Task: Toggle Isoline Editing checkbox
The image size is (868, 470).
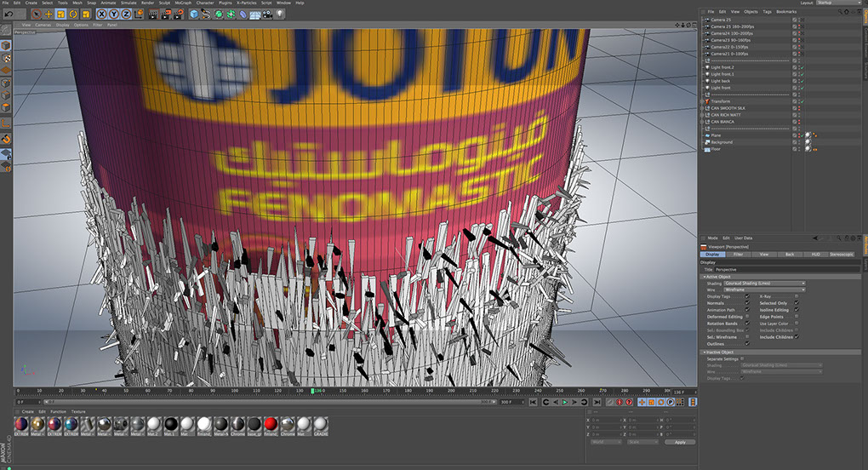Action: pyautogui.click(x=797, y=310)
